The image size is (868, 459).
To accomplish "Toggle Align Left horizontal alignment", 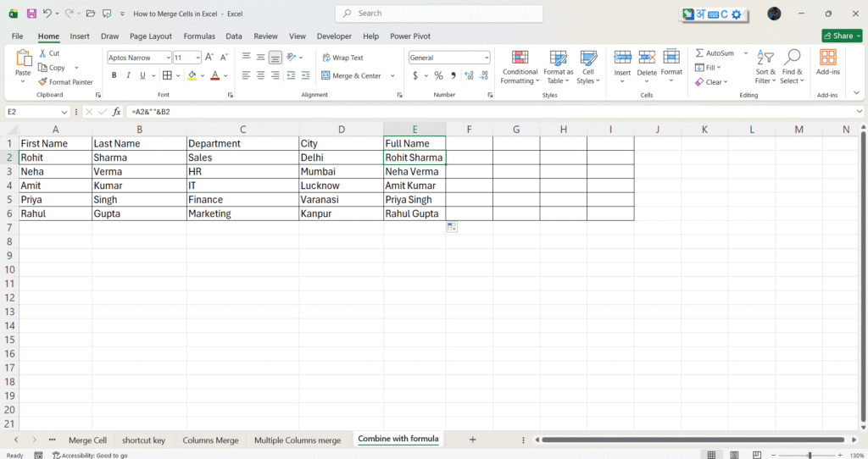I will click(247, 75).
